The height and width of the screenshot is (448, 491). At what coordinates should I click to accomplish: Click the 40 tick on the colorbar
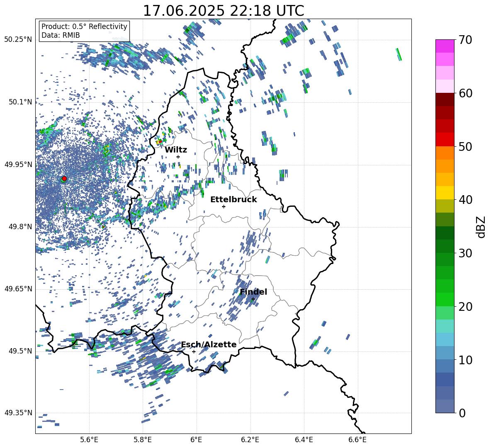(x=465, y=200)
